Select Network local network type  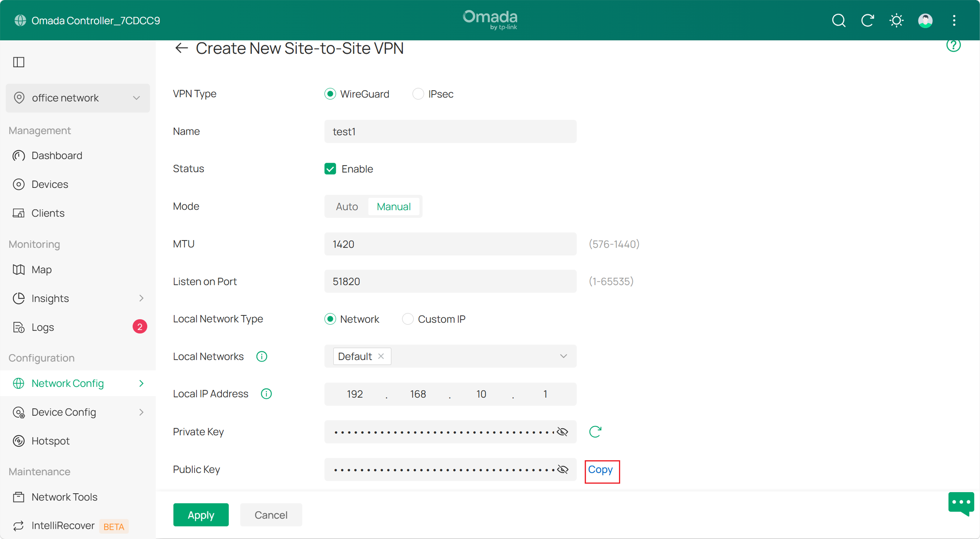tap(330, 319)
